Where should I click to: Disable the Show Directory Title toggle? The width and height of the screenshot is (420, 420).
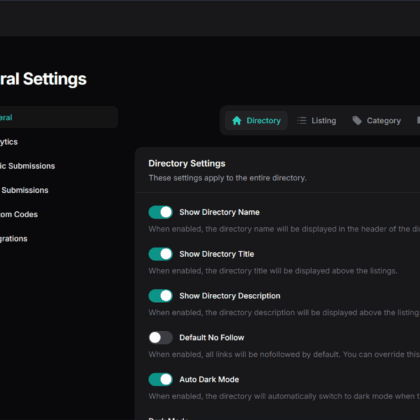pos(161,254)
